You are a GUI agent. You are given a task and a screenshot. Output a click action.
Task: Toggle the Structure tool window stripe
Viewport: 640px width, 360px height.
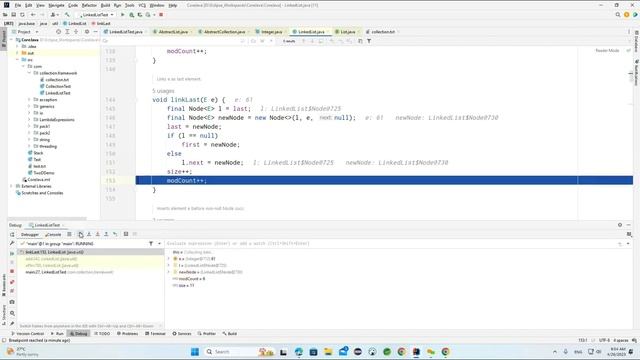[4, 314]
